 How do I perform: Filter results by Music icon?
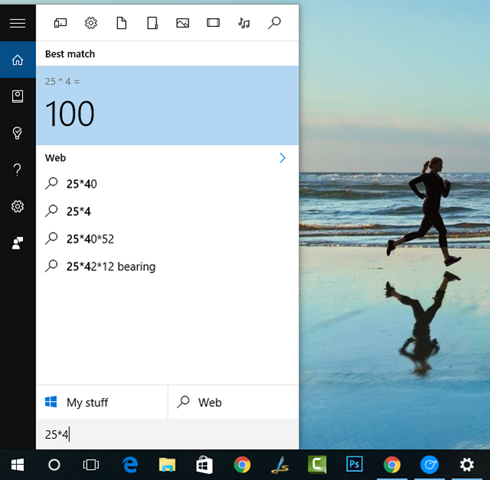point(244,23)
